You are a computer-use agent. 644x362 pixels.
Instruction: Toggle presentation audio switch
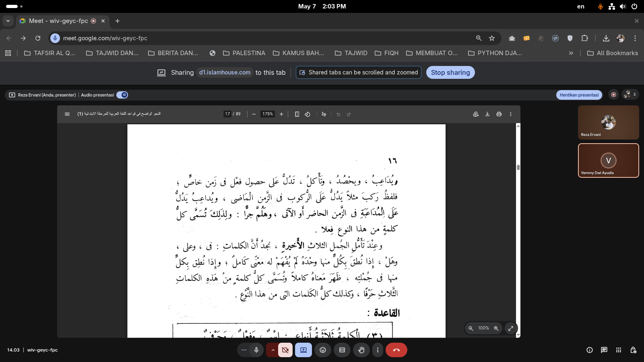122,95
